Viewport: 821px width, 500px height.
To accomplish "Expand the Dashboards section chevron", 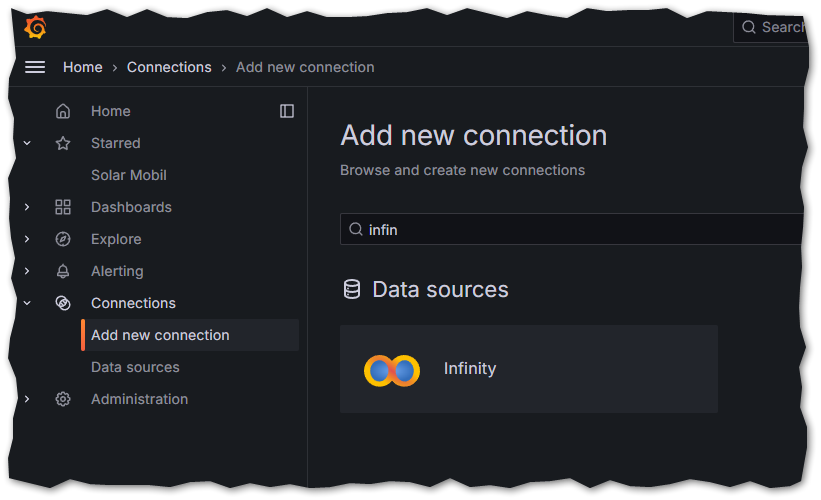I will (27, 207).
